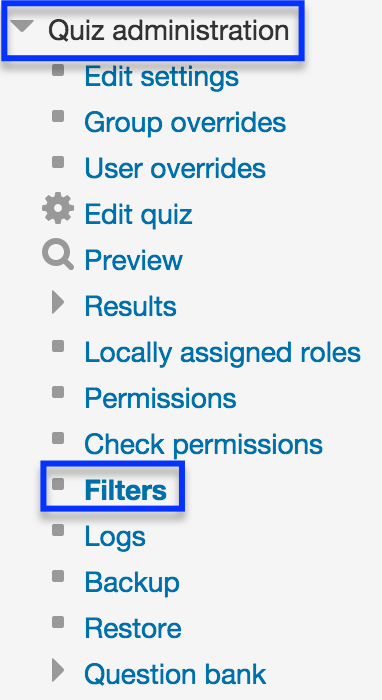Go to User overrides
The height and width of the screenshot is (700, 382).
pyautogui.click(x=175, y=168)
